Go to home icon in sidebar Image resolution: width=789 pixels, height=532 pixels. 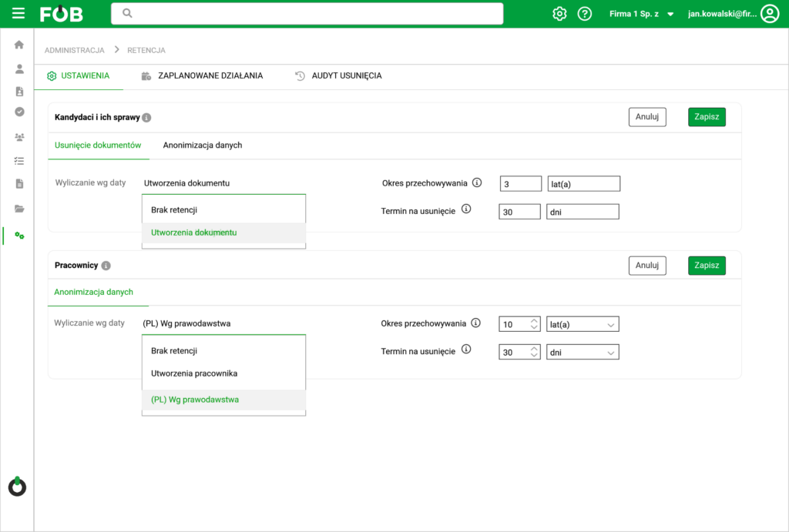(19, 45)
